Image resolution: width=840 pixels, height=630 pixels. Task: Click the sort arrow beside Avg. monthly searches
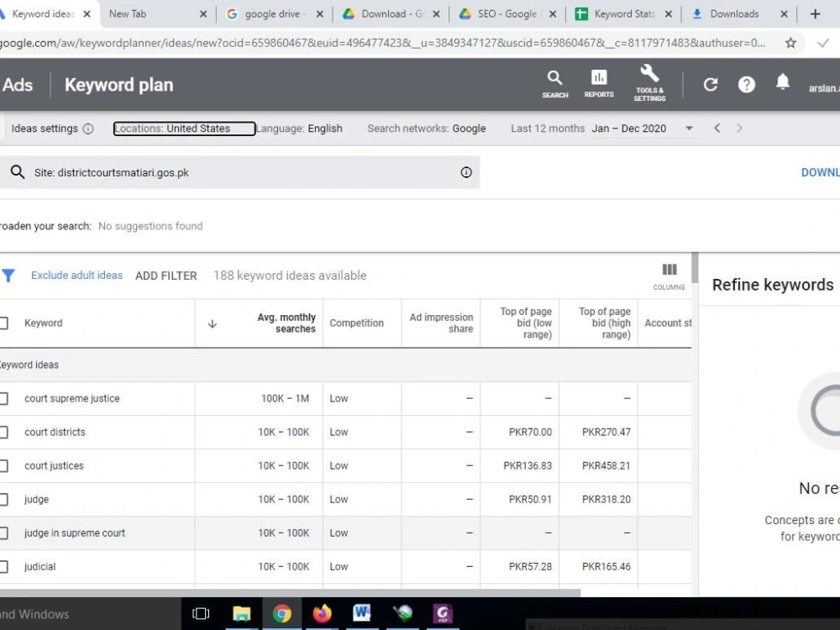213,323
